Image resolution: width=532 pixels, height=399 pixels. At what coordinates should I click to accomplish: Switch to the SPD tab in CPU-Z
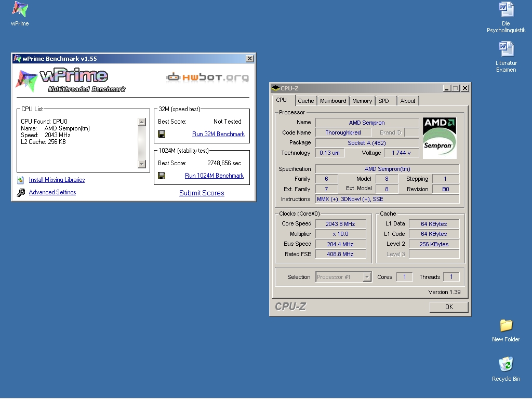pyautogui.click(x=384, y=101)
